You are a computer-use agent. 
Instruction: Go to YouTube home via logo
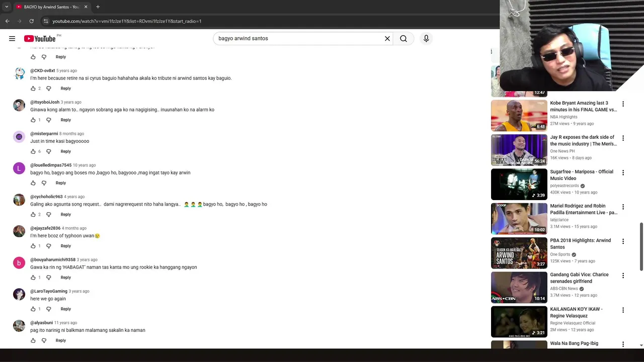click(40, 38)
